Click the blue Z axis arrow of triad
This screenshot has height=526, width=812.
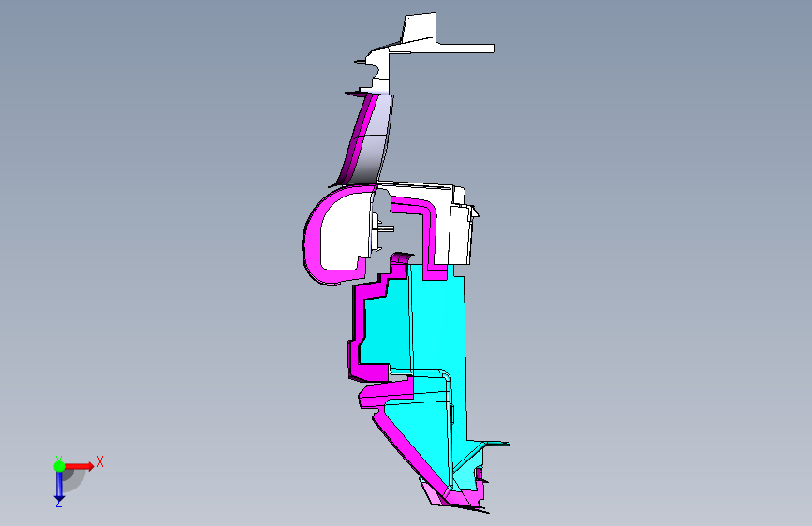tap(59, 486)
